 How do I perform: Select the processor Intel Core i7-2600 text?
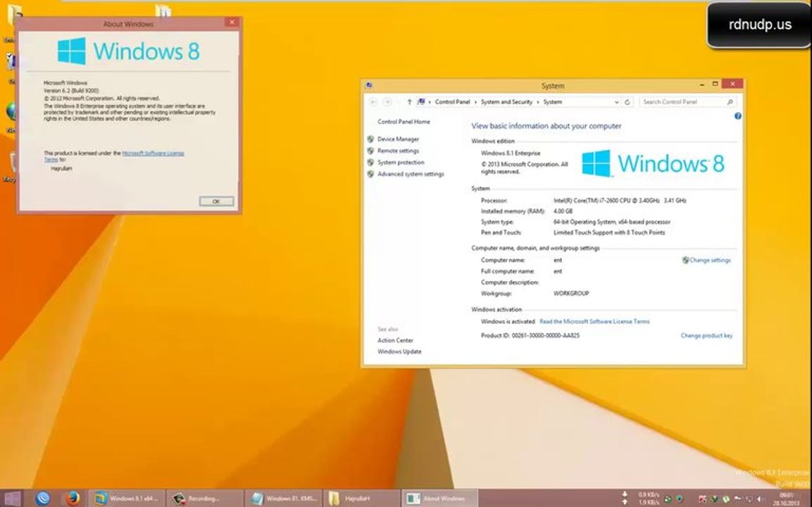pos(620,201)
